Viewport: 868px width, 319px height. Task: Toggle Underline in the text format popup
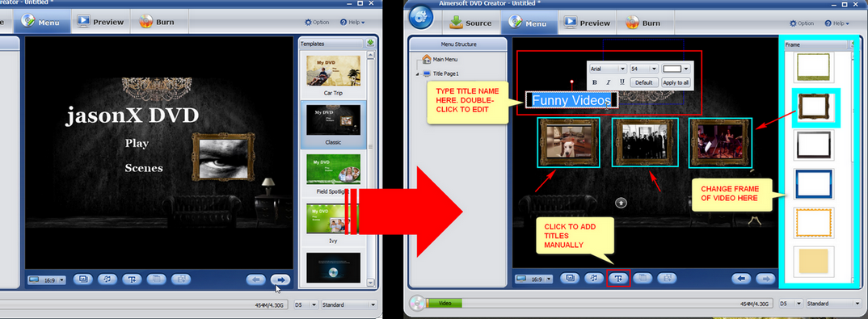tap(622, 82)
